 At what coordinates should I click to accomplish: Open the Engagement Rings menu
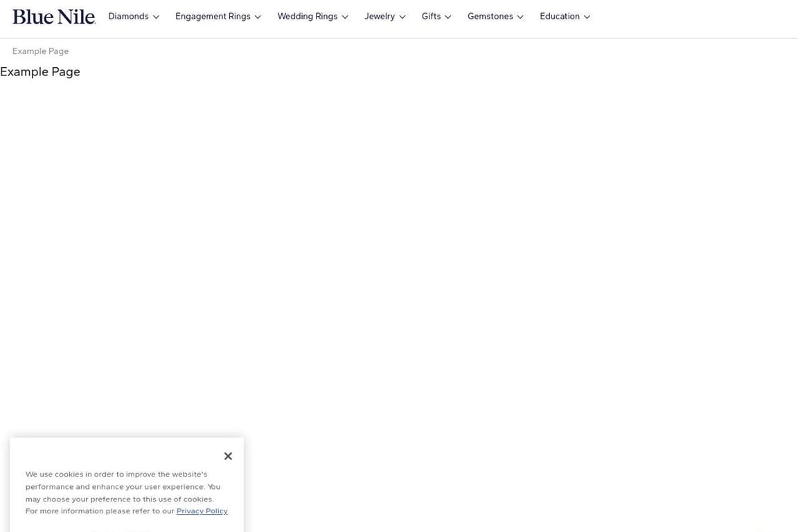click(218, 17)
